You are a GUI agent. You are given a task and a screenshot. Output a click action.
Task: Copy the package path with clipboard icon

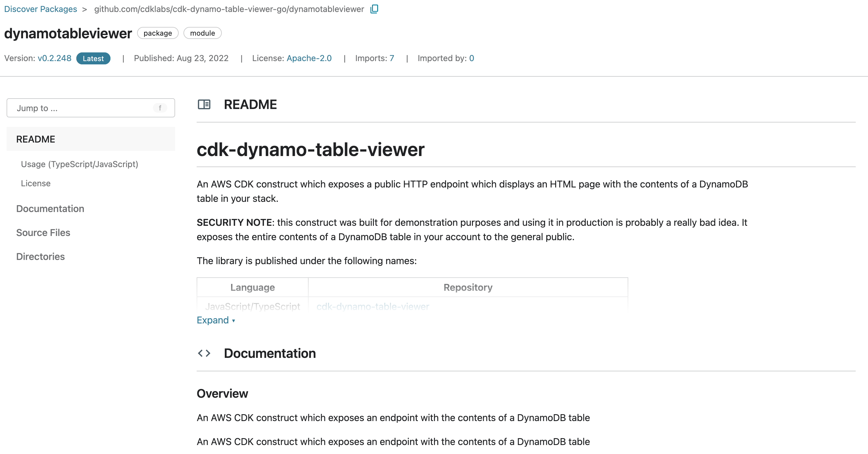pos(374,9)
